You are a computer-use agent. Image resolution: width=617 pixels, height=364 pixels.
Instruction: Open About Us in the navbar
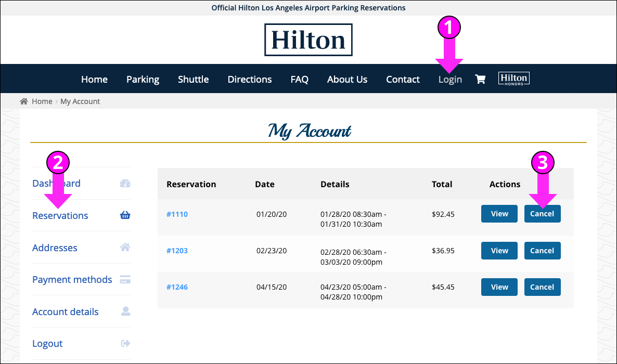click(x=347, y=80)
